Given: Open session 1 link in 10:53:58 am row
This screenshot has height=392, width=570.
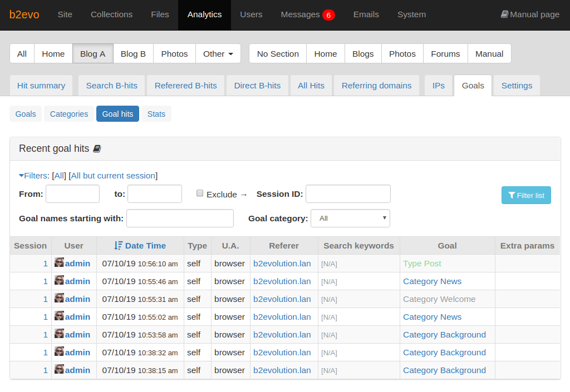Looking at the screenshot, I should tap(46, 335).
